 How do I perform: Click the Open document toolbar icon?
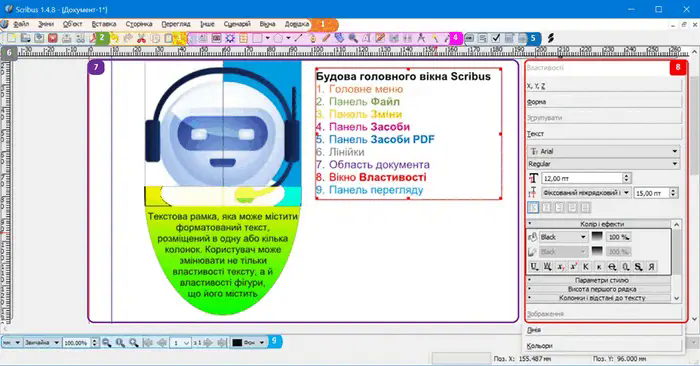click(x=25, y=38)
